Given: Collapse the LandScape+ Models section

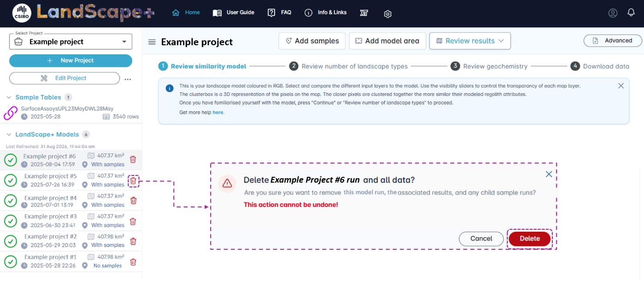Looking at the screenshot, I should tap(9, 135).
